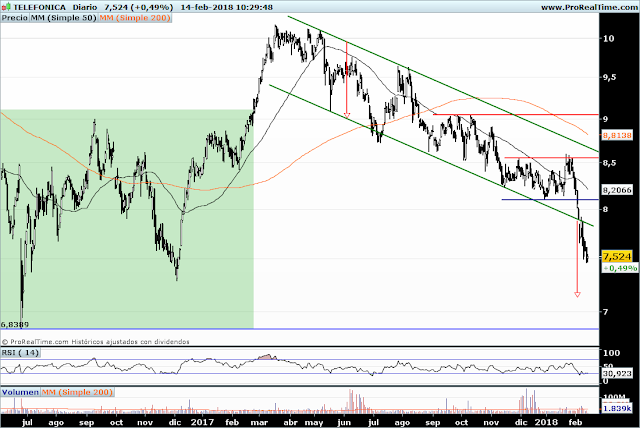Click the TELEFONICA ticker name in header
Screen dimensions: 640x428
pyautogui.click(x=39, y=7)
